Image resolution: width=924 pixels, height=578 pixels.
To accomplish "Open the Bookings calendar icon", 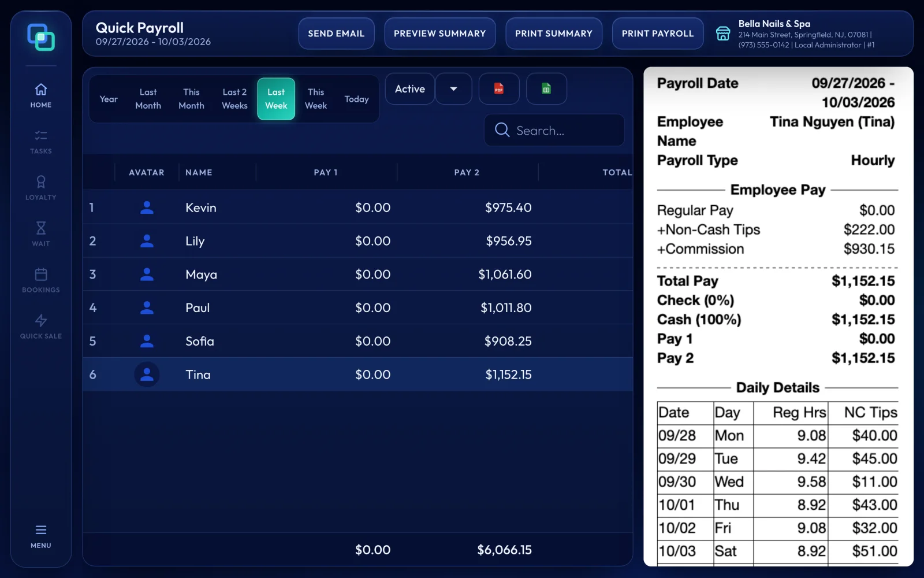I will 41,274.
